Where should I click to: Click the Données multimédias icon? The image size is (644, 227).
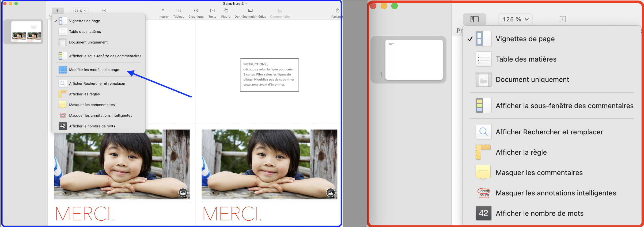[250, 11]
